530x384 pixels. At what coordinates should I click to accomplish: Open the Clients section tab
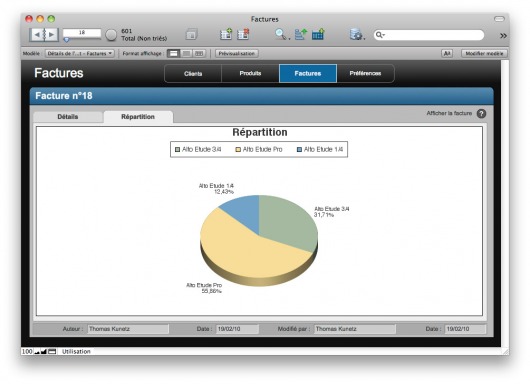pos(193,73)
